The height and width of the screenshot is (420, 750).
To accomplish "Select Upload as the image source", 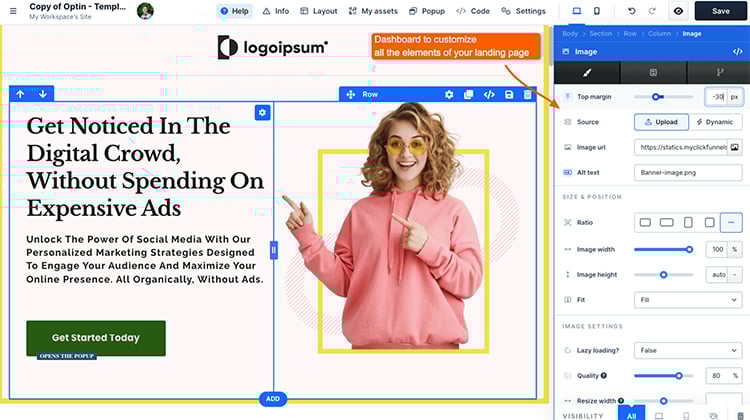I will tap(660, 122).
